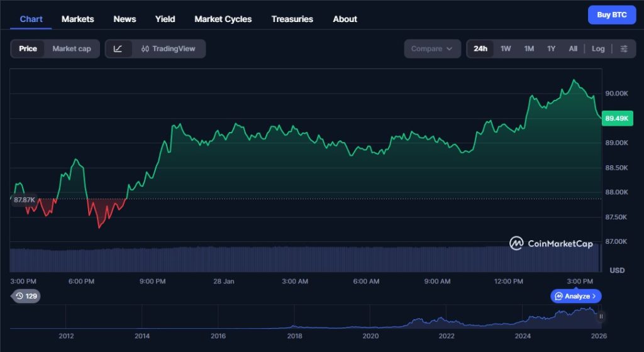Screen dimensions: 644x352
Task: Click the 89.49K current price label
Action: pos(617,118)
